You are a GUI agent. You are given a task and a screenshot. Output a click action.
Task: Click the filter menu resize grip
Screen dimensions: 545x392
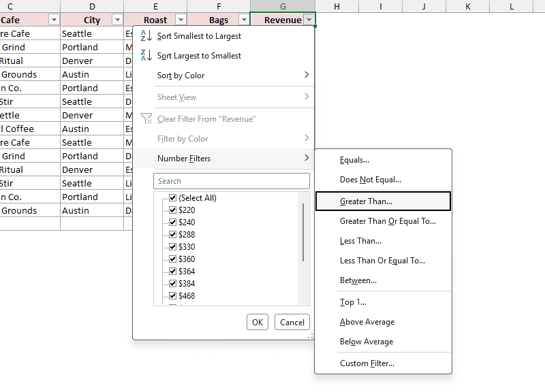coord(311,336)
